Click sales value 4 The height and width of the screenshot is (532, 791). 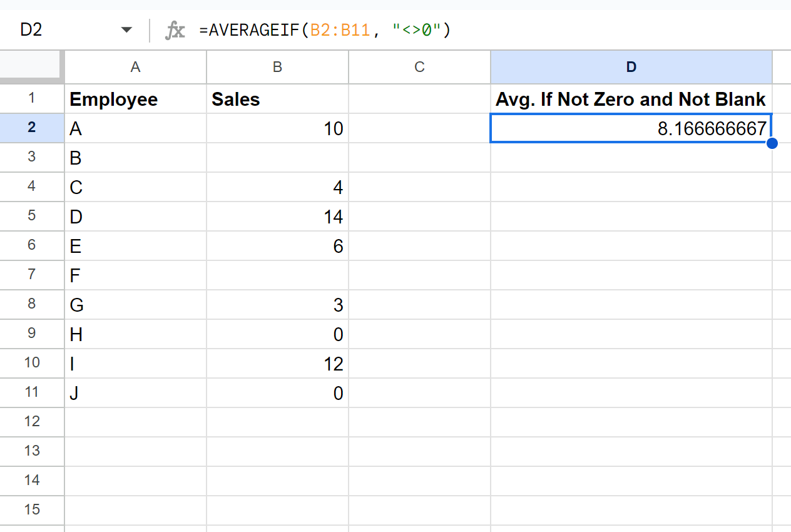(x=277, y=187)
